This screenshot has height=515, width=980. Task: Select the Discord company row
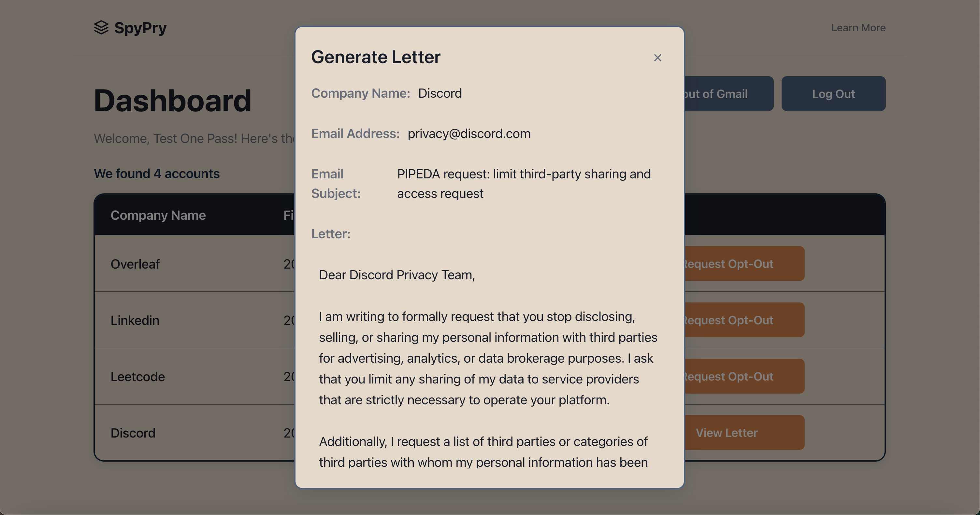(x=133, y=433)
